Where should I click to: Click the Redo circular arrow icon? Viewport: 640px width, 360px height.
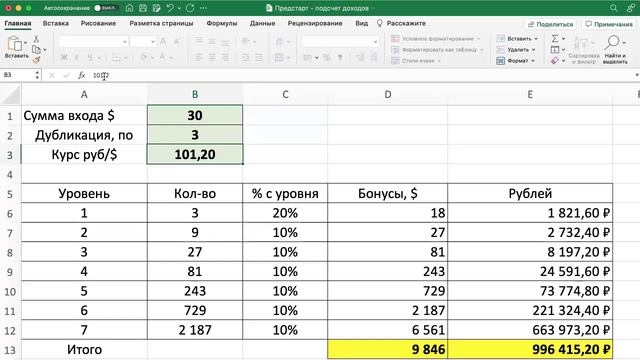coord(190,8)
